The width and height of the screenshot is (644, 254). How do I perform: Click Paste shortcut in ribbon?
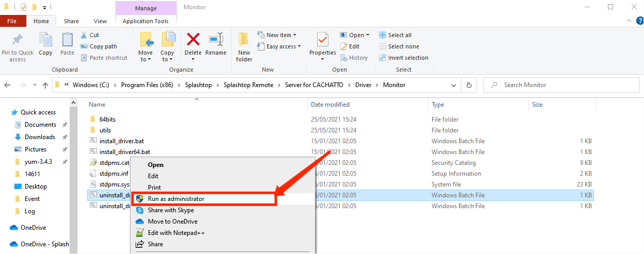(x=104, y=58)
